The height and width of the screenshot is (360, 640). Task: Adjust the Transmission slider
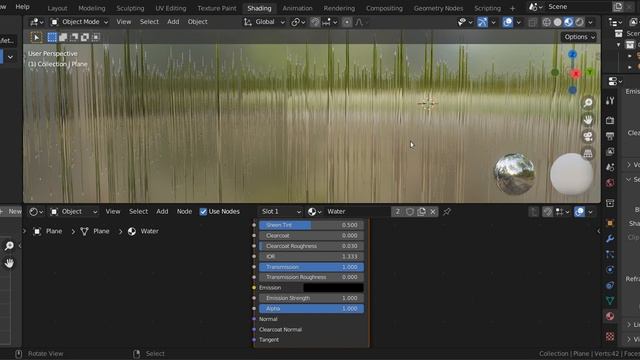pyautogui.click(x=311, y=267)
